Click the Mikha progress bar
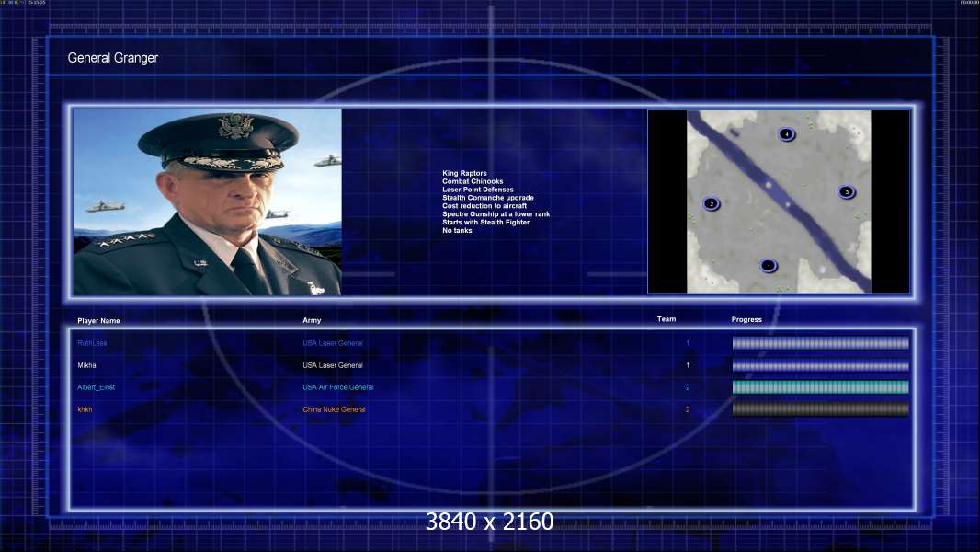This screenshot has height=552, width=980. [x=821, y=365]
